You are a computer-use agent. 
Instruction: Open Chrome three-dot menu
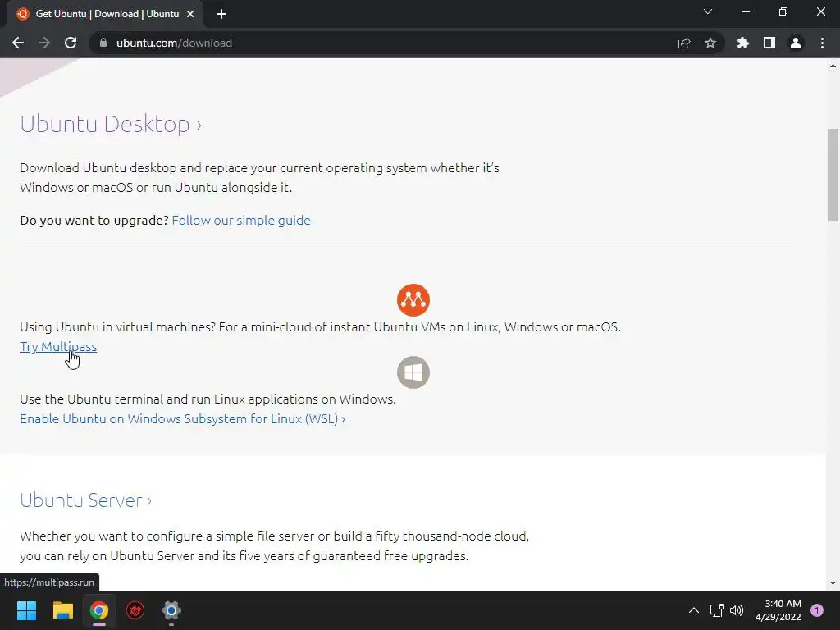click(x=822, y=43)
